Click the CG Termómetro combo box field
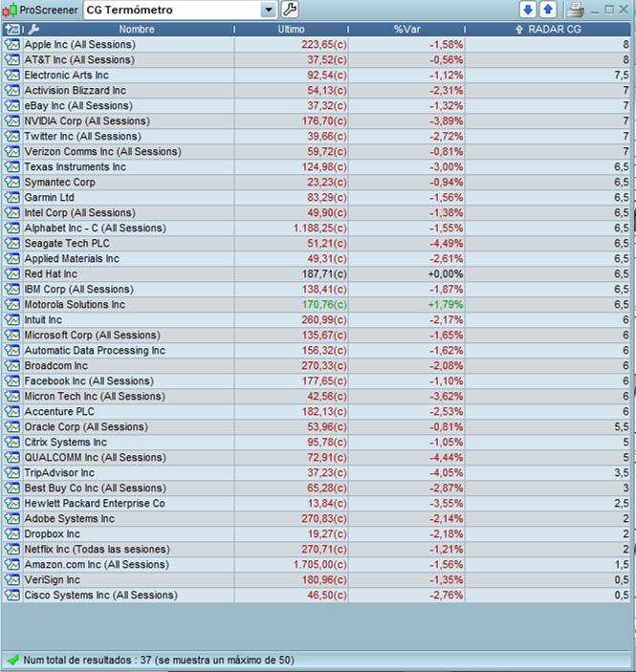 (x=180, y=10)
